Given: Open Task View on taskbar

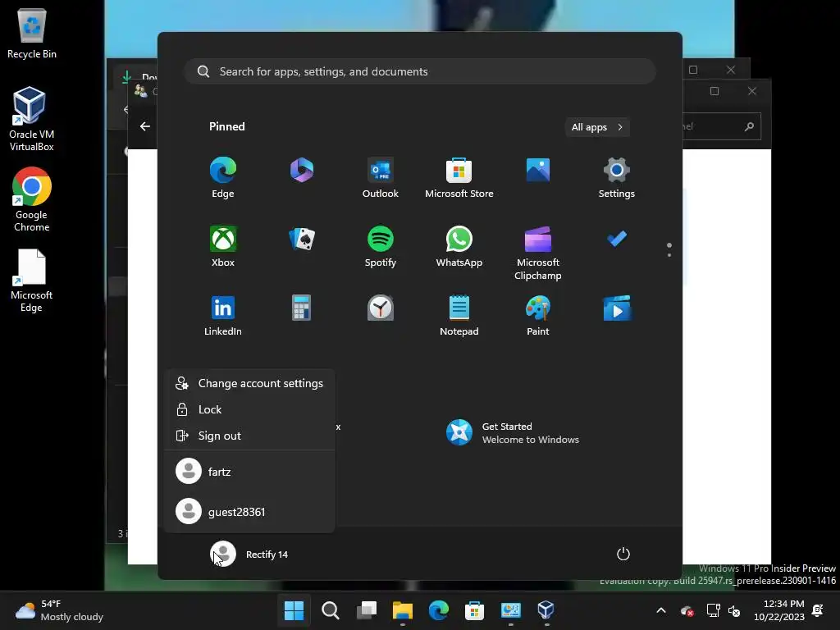Looking at the screenshot, I should coord(367,610).
